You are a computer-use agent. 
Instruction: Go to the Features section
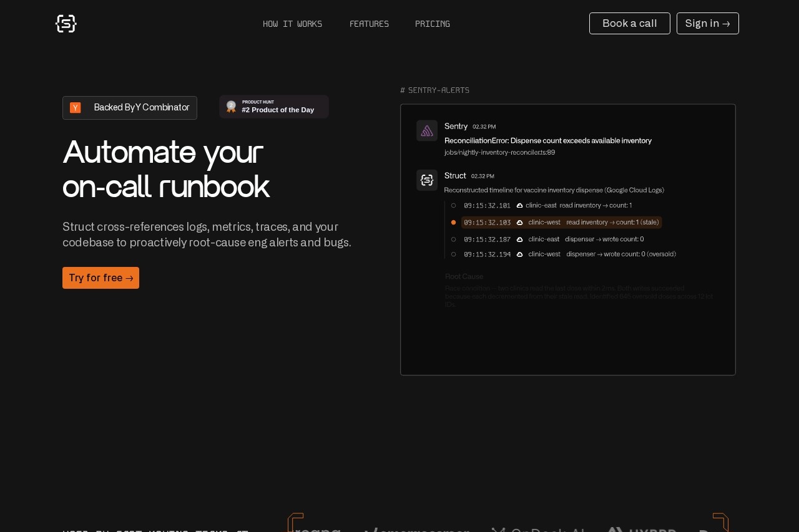coord(369,24)
